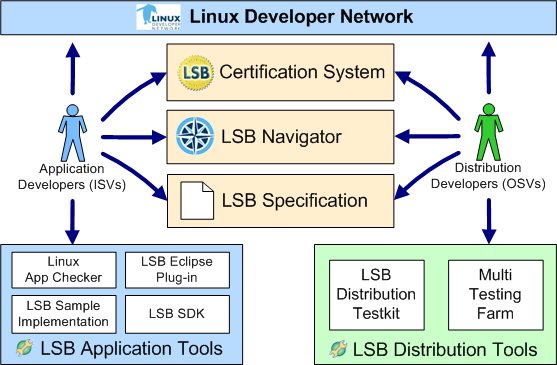Viewport: 557px width, 365px height.
Task: Click the wrench icon beside LSB Application Tools
Action: point(25,348)
